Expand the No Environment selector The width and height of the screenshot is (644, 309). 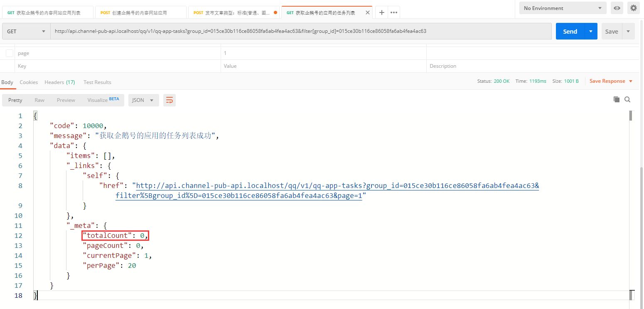(x=563, y=8)
